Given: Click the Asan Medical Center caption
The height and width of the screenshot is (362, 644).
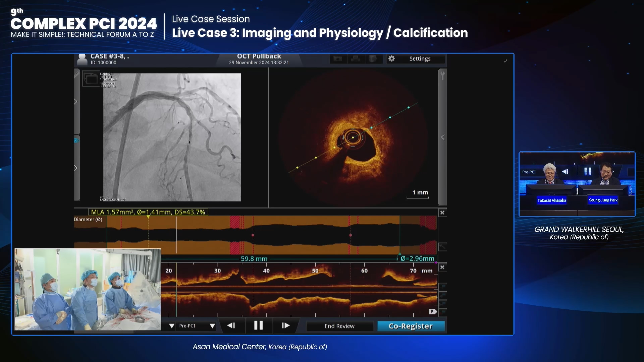Looking at the screenshot, I should 260,347.
